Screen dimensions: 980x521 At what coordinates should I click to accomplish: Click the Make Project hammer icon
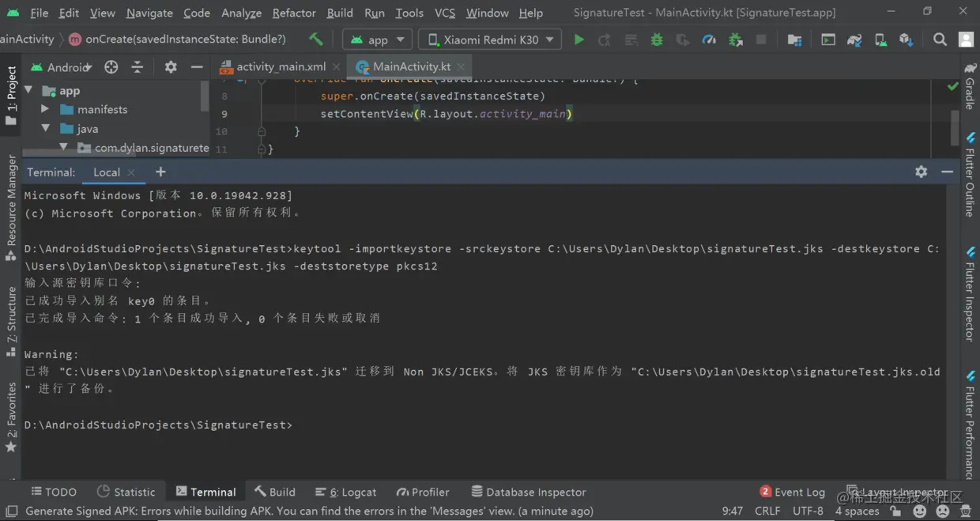pyautogui.click(x=316, y=40)
